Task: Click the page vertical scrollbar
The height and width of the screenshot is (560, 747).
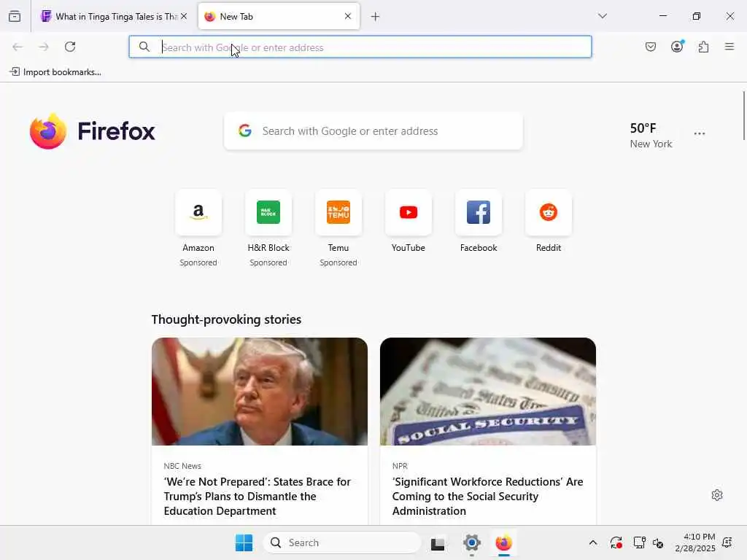Action: pos(743,116)
